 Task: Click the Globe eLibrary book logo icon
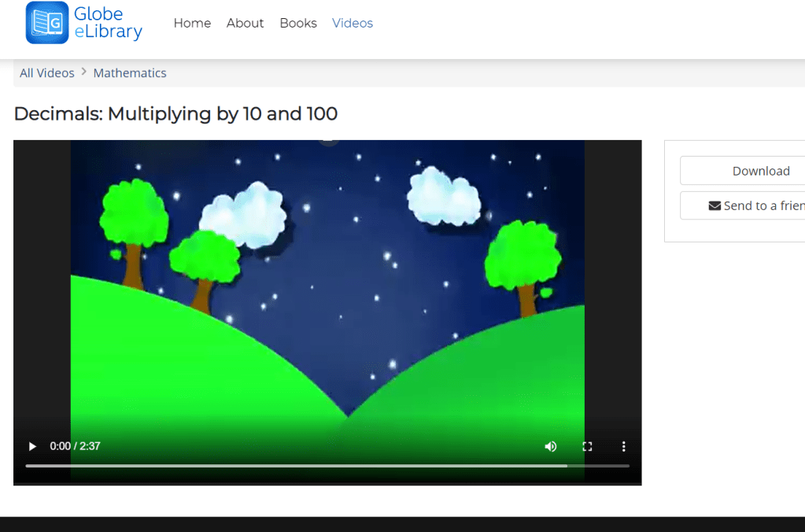pos(47,23)
